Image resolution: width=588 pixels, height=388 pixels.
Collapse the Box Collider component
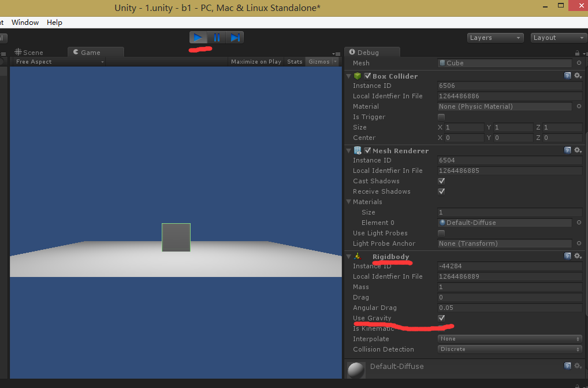349,76
